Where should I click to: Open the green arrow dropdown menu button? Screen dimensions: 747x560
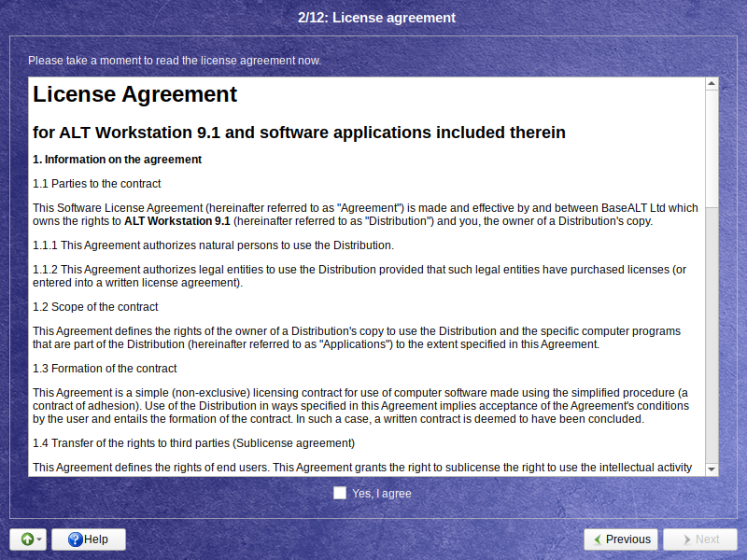tap(28, 539)
